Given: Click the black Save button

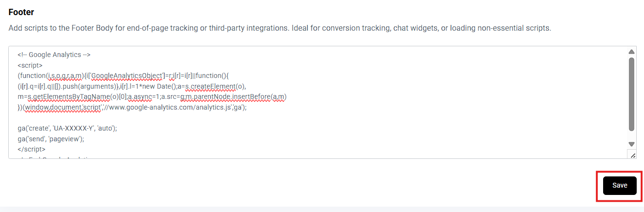Looking at the screenshot, I should [619, 186].
